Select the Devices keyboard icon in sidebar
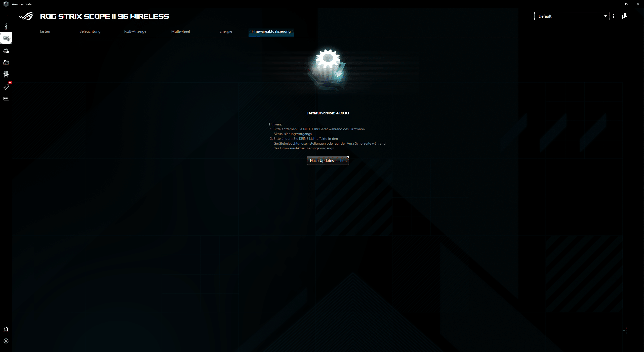This screenshot has height=352, width=644. click(6, 38)
